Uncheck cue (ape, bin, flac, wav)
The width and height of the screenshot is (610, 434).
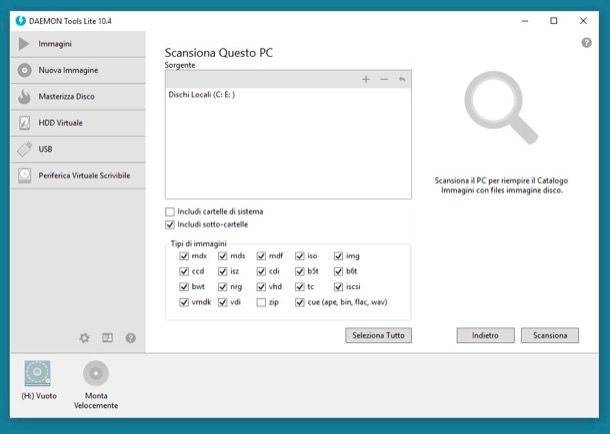pyautogui.click(x=299, y=302)
